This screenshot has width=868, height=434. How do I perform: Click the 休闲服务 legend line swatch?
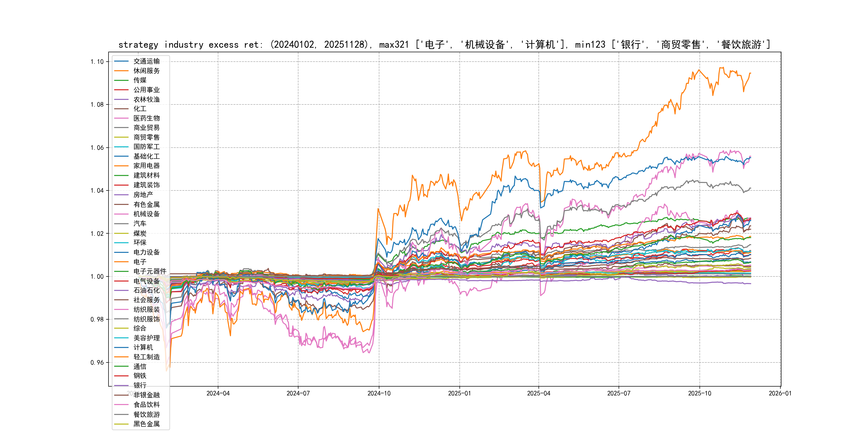(121, 71)
